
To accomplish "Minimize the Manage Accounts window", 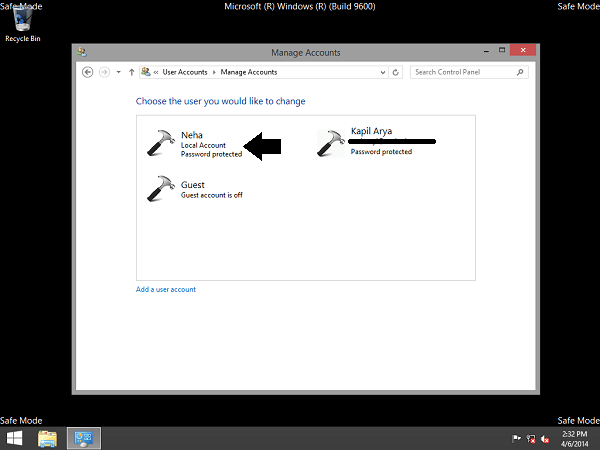I will tap(486, 51).
